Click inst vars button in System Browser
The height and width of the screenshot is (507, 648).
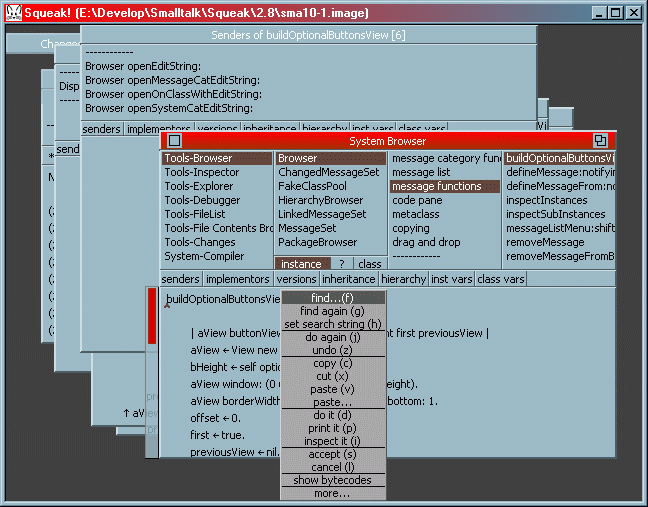click(x=452, y=279)
